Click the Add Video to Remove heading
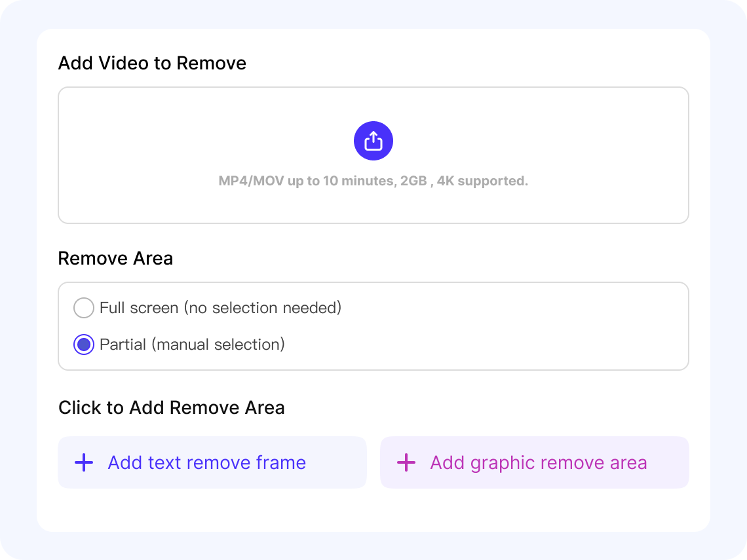 151,63
